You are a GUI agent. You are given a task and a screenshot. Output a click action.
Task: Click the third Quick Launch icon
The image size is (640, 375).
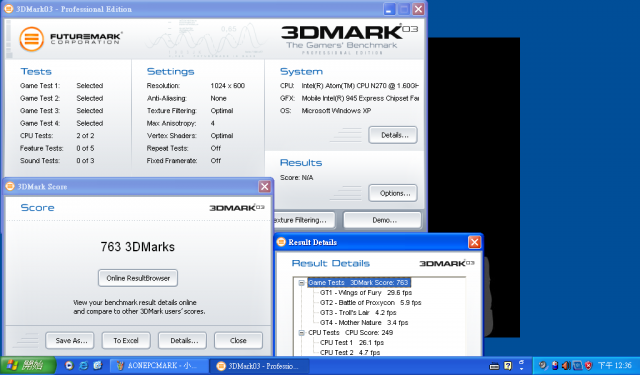(x=97, y=366)
